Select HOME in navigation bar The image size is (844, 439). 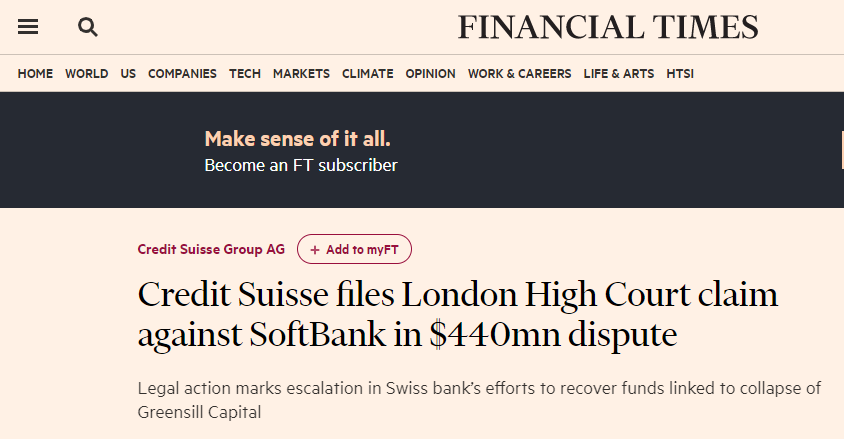click(35, 74)
